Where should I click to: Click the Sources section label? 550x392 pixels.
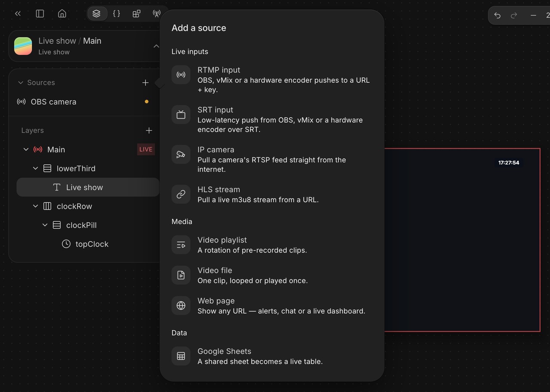pyautogui.click(x=41, y=82)
